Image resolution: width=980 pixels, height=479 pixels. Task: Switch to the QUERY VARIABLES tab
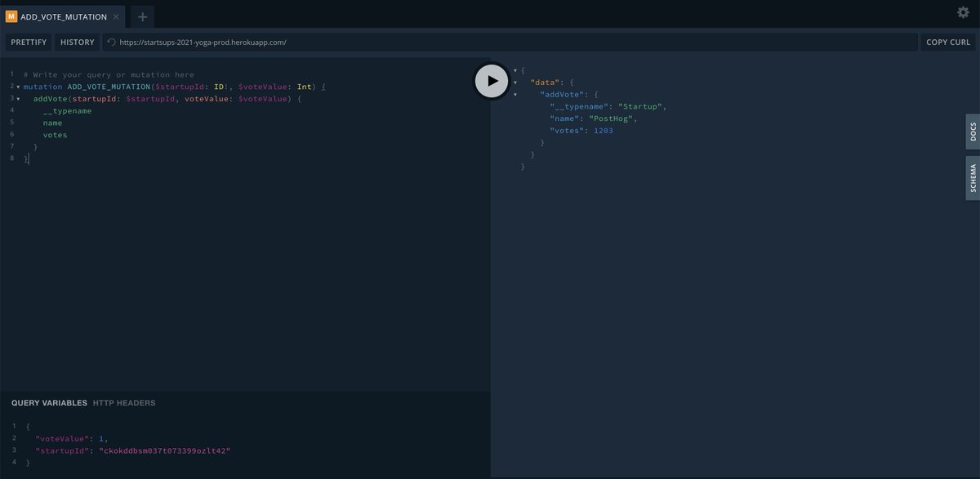click(x=49, y=403)
